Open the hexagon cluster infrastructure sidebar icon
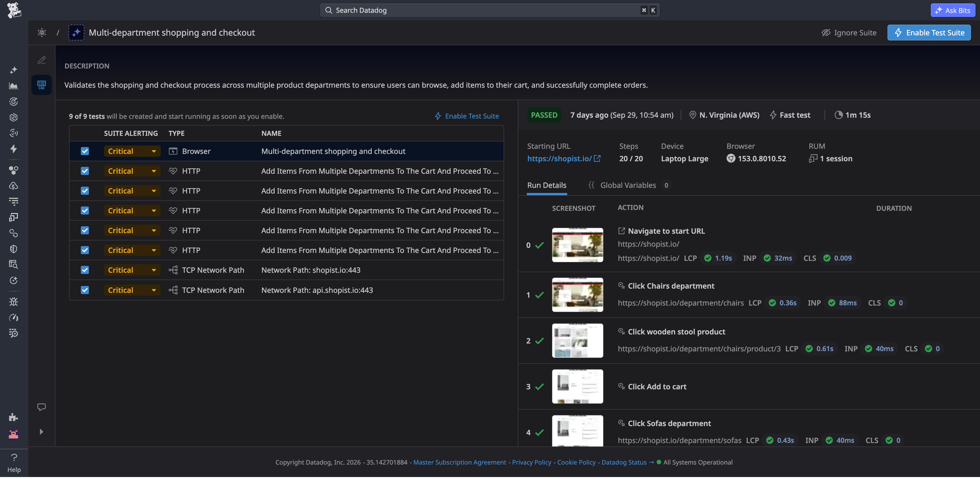The height and width of the screenshot is (479, 980). pyautogui.click(x=14, y=170)
